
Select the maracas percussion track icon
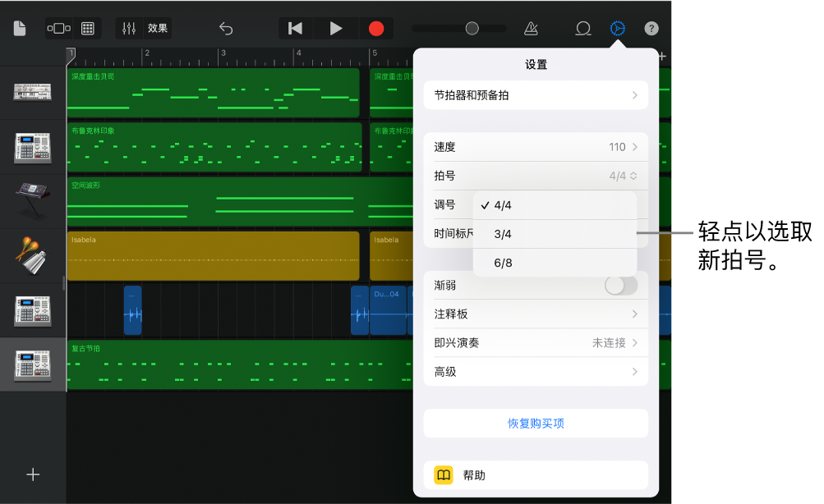[33, 255]
